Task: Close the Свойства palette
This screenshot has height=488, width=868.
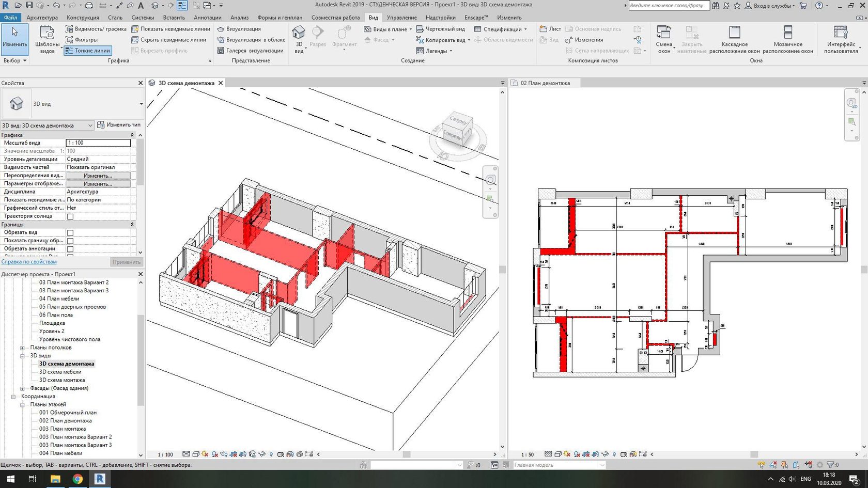Action: tap(141, 83)
